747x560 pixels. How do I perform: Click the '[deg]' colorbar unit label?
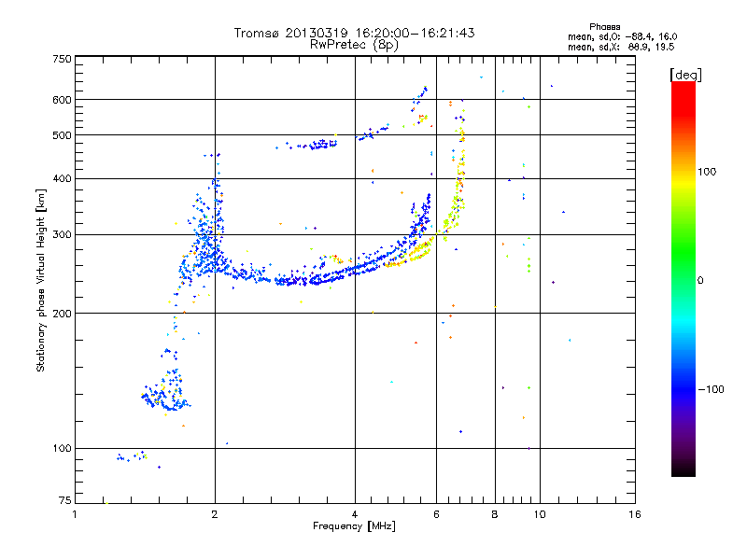(x=685, y=75)
